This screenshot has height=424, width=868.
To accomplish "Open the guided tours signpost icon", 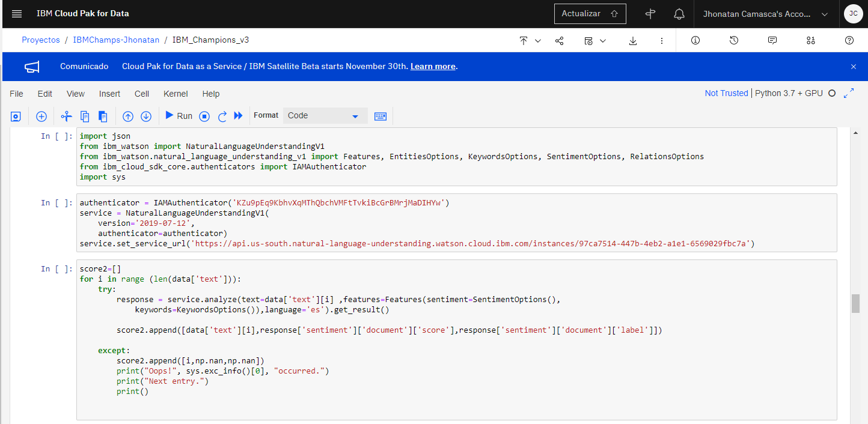I will pyautogui.click(x=650, y=14).
